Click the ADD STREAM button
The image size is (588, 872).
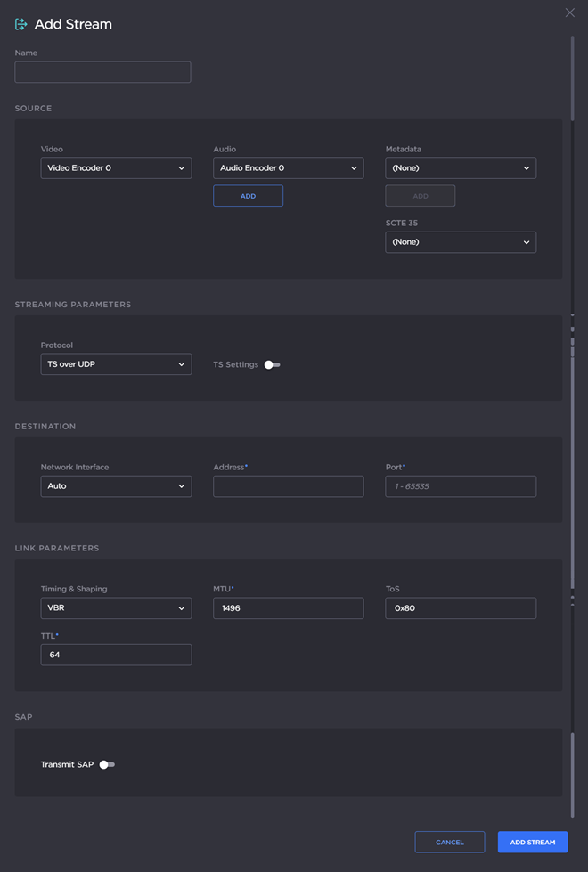tap(532, 841)
